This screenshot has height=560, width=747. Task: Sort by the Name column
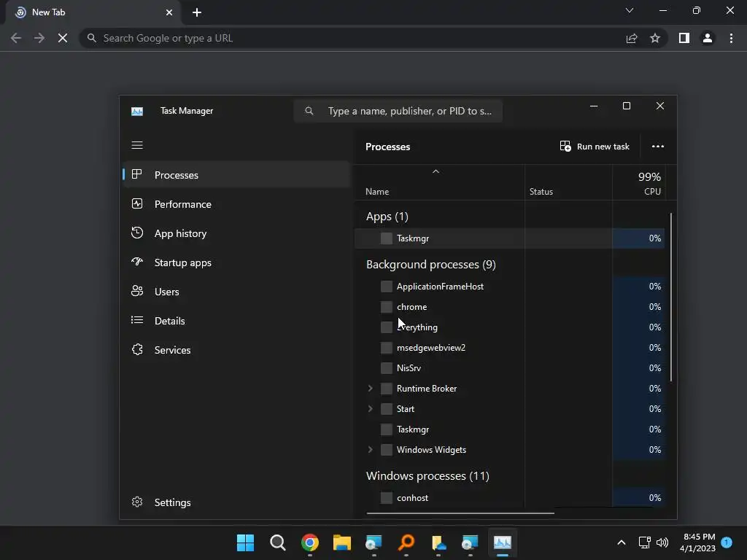(x=377, y=192)
